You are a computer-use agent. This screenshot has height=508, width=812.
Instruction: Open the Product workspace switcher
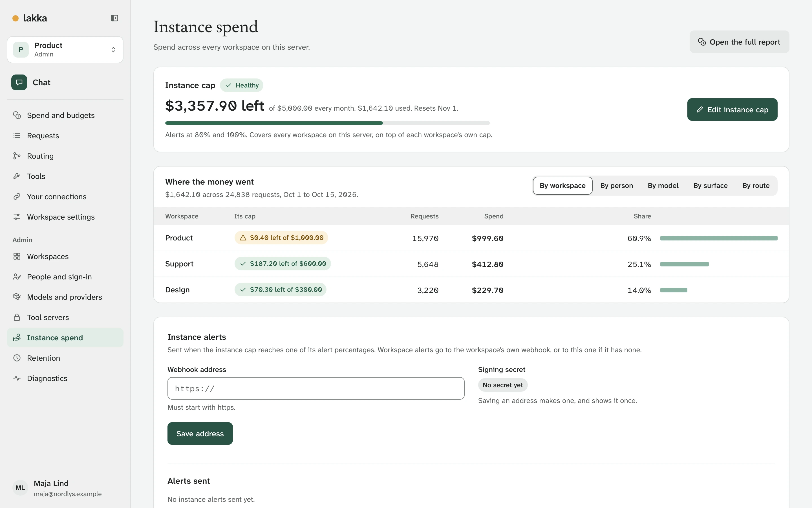coord(65,50)
